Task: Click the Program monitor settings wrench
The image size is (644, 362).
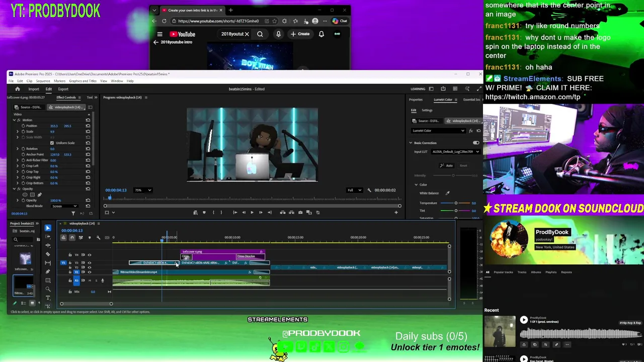Action: (369, 190)
